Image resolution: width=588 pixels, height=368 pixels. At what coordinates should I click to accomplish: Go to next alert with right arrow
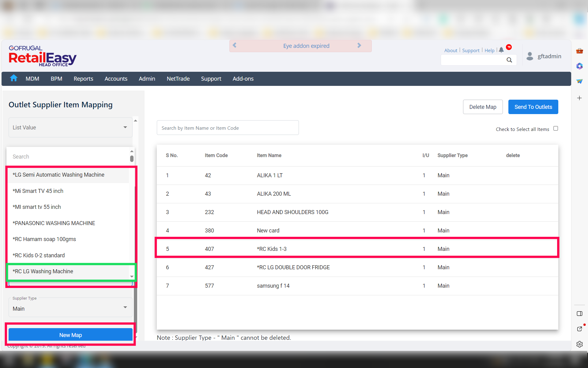[x=359, y=45]
